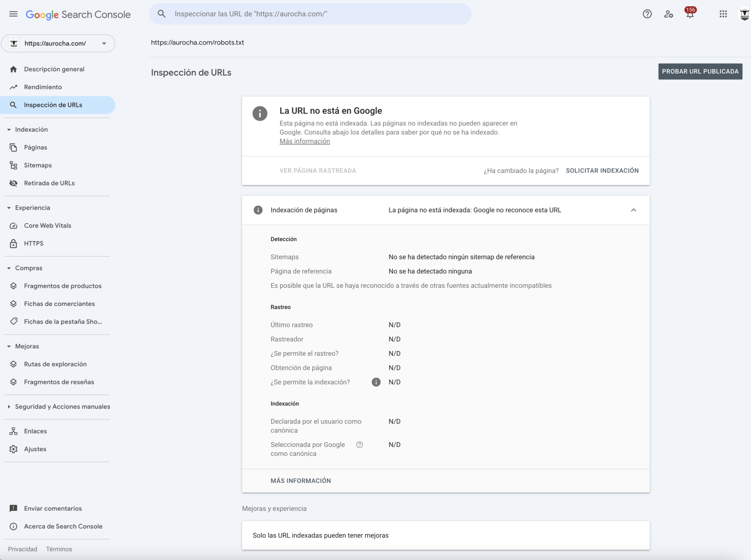The height and width of the screenshot is (560, 751).
Task: Click SOLICITAR INDEXACIÓN
Action: tap(602, 171)
